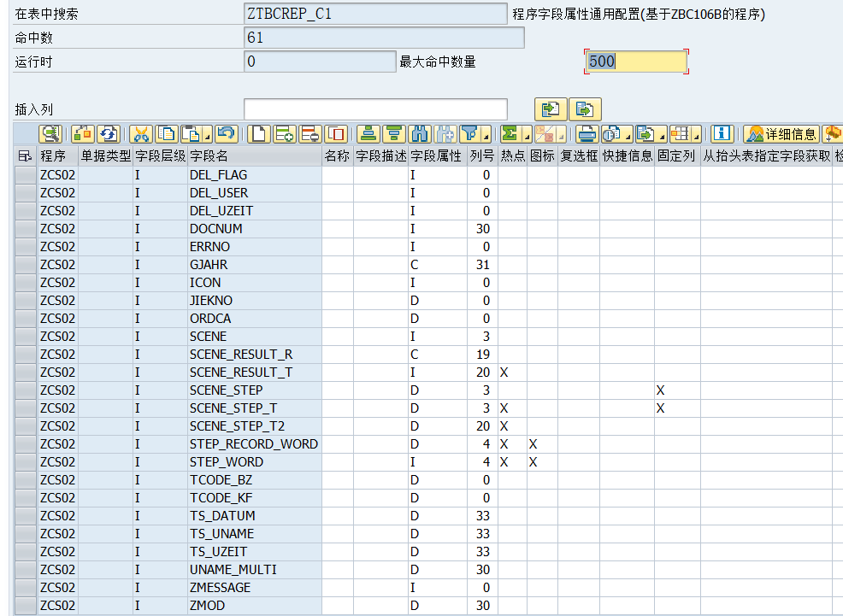Click the STEP_RECORD_WORD field name cell

(x=255, y=444)
